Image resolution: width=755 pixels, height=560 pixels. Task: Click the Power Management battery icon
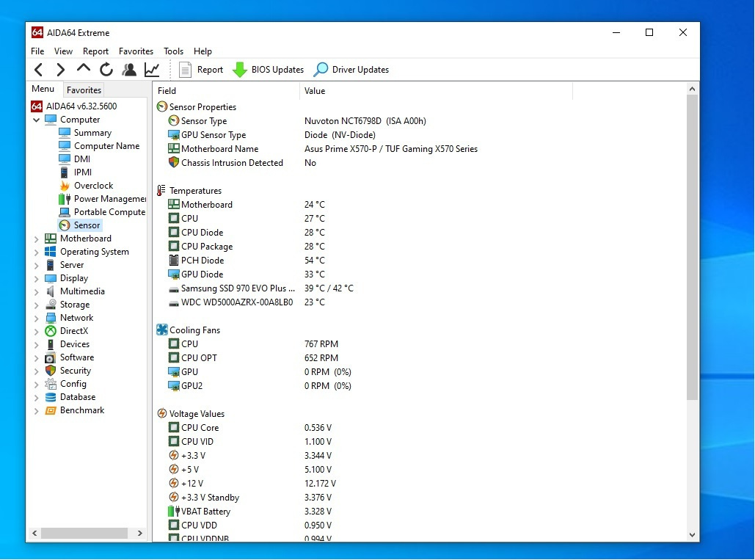pyautogui.click(x=64, y=199)
